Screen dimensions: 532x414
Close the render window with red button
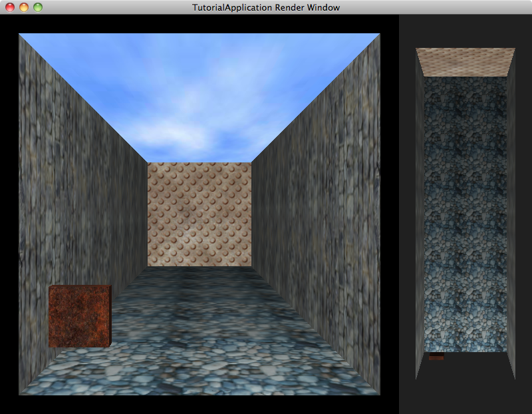click(9, 7)
